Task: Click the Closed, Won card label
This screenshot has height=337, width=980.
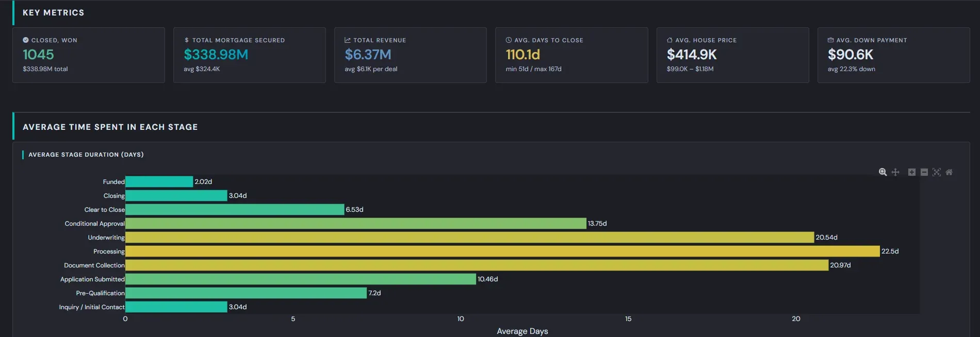Action: [54, 40]
